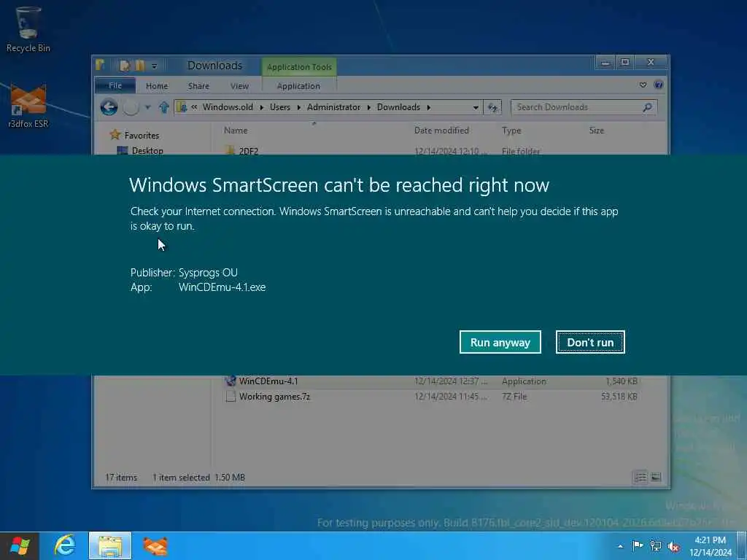Viewport: 747px width, 560px height.
Task: Click Downloads in address path
Action: pyautogui.click(x=398, y=107)
